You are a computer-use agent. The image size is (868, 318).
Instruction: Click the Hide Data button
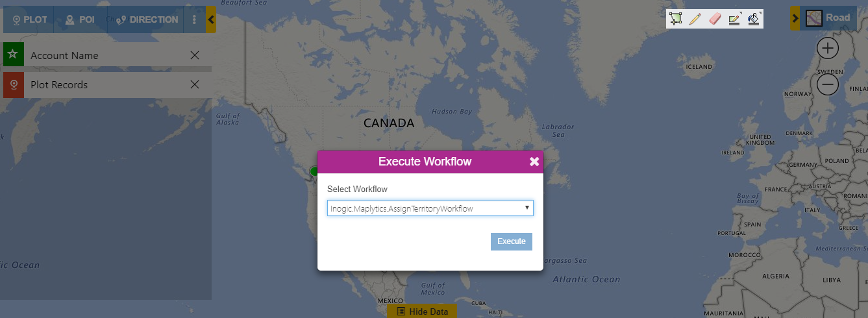(422, 312)
